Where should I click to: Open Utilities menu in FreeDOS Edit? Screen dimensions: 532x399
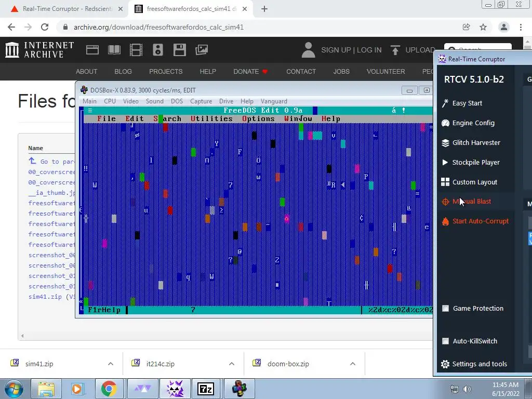(x=211, y=119)
